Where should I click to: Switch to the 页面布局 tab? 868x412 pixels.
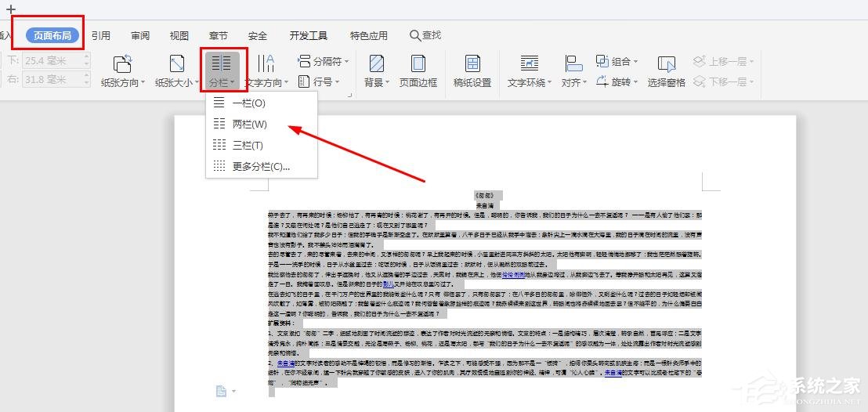(52, 35)
